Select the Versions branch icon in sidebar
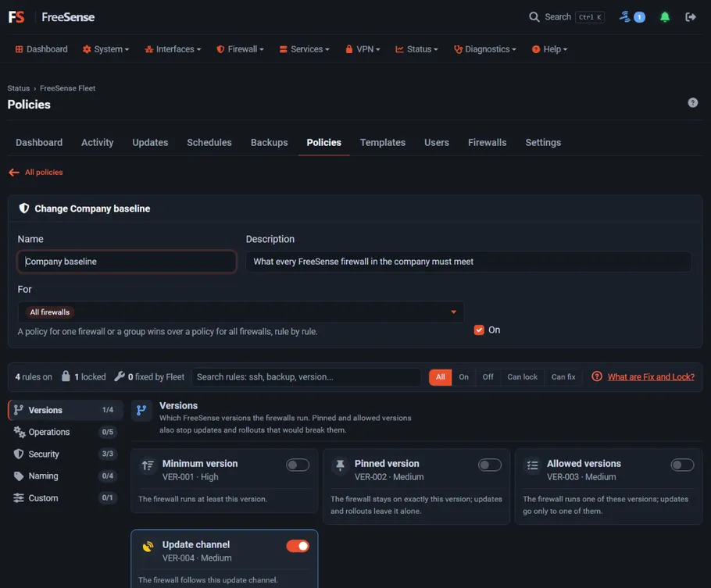The width and height of the screenshot is (711, 588). point(19,410)
